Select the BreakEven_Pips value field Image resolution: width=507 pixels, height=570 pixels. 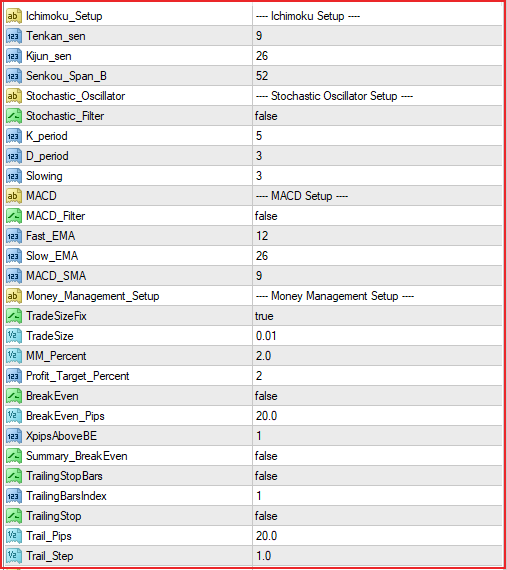[378, 416]
